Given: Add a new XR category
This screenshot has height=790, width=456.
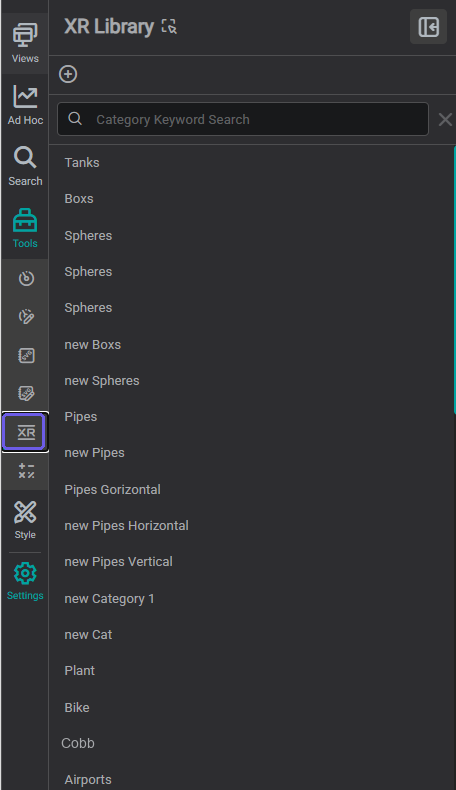Looking at the screenshot, I should (68, 74).
